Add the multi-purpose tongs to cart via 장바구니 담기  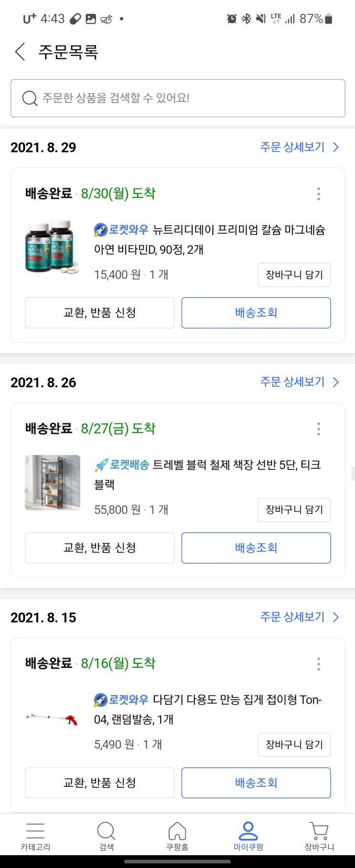click(294, 745)
